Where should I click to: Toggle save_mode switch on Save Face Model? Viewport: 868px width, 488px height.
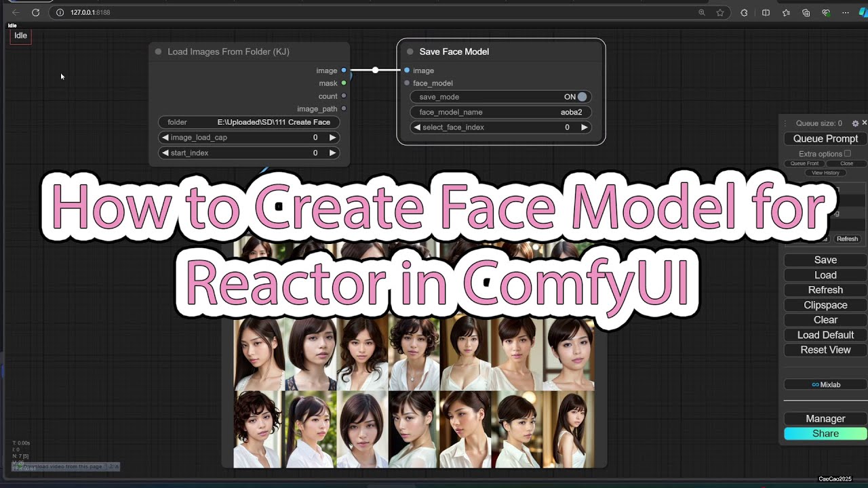pyautogui.click(x=582, y=97)
